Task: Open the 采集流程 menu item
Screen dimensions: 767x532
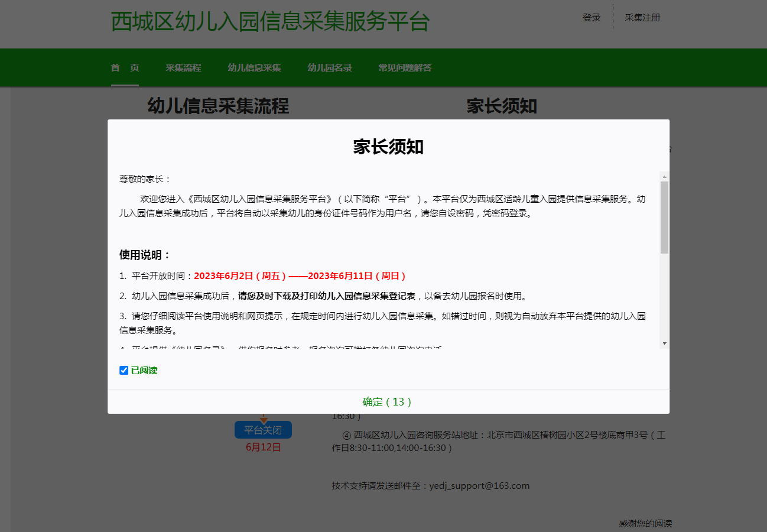Action: pos(183,68)
